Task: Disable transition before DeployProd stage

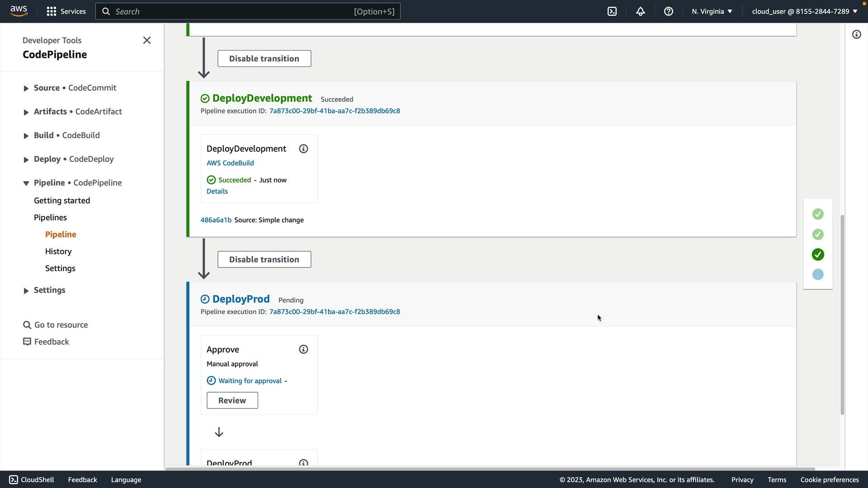Action: pyautogui.click(x=264, y=259)
